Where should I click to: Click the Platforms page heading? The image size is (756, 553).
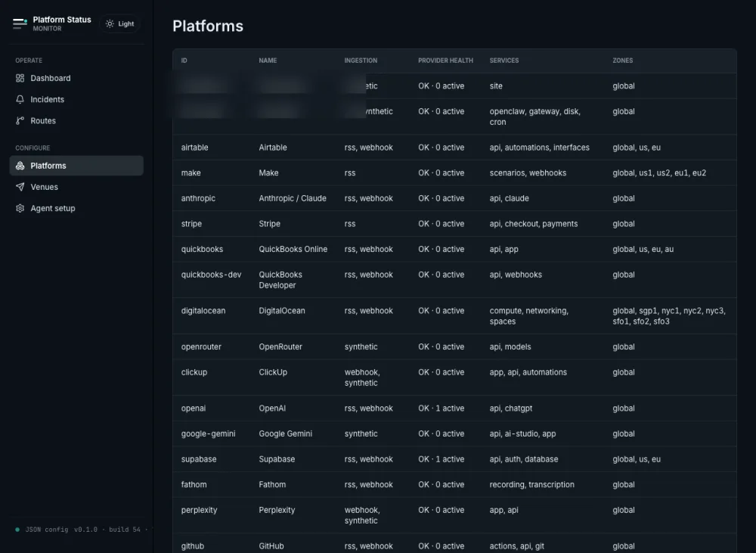pyautogui.click(x=208, y=26)
